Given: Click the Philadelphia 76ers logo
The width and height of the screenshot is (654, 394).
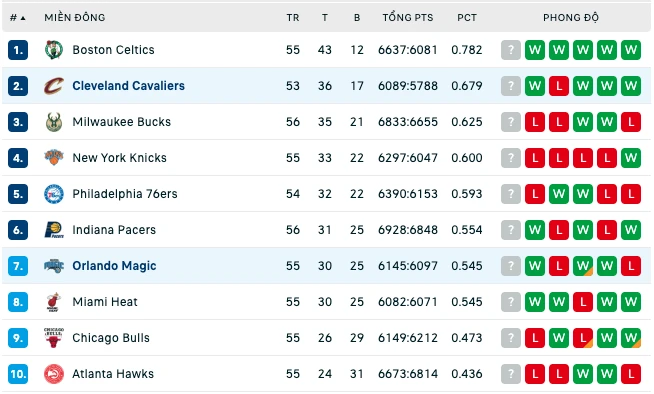Looking at the screenshot, I should tap(54, 194).
